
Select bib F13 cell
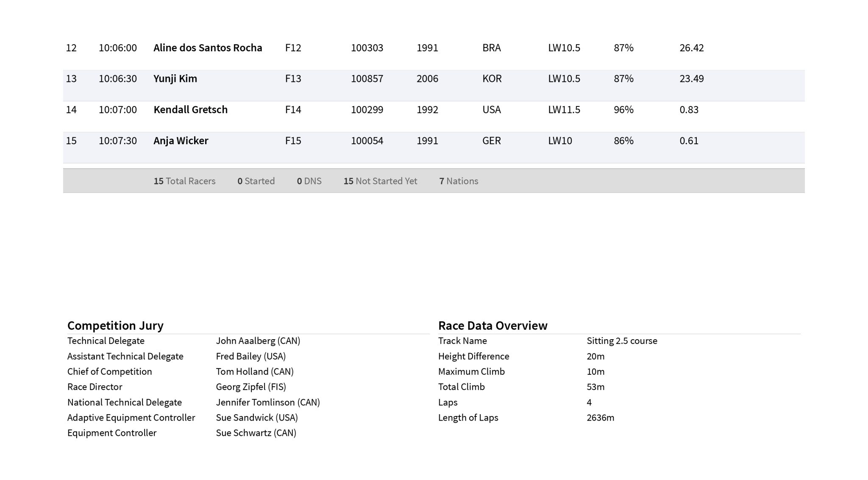(x=293, y=79)
